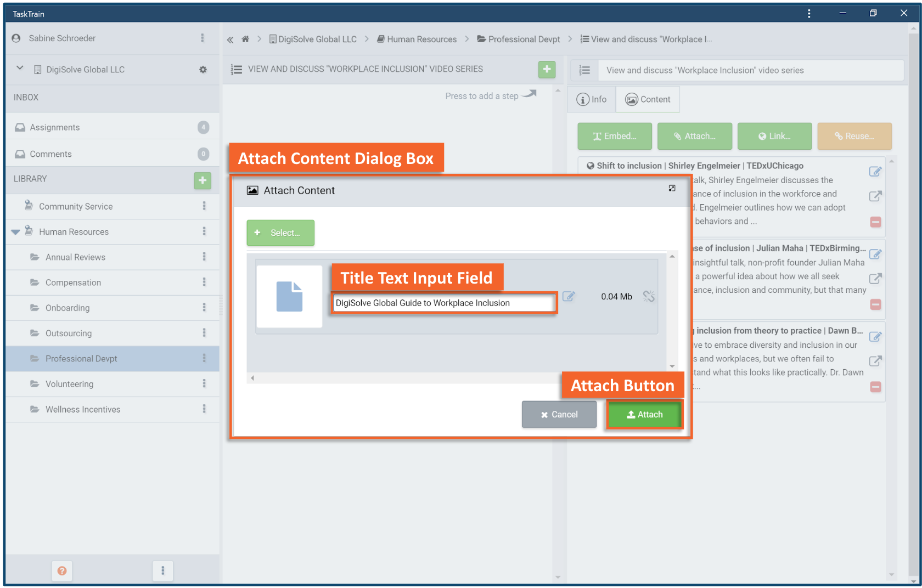The width and height of the screenshot is (922, 588).
Task: Select the Wellness Incentives folder
Action: [x=83, y=409]
